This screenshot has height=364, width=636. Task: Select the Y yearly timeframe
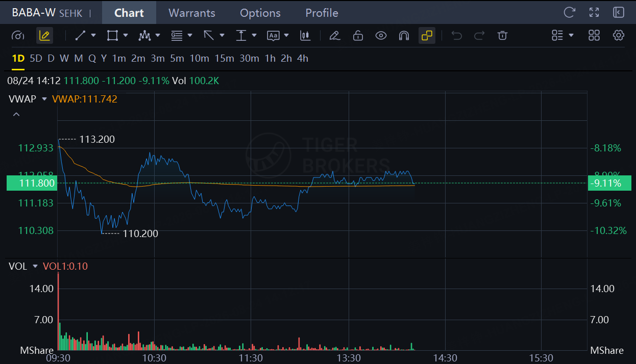104,59
